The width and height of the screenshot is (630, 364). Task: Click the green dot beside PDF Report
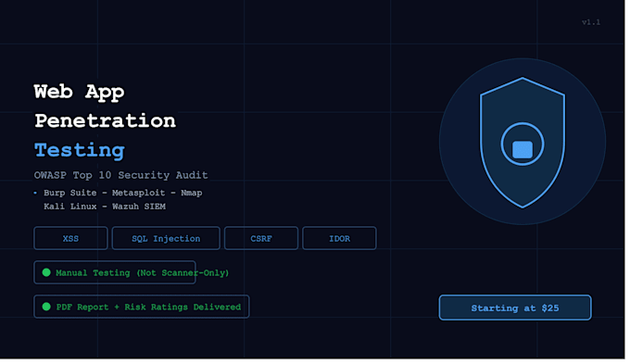[46, 307]
